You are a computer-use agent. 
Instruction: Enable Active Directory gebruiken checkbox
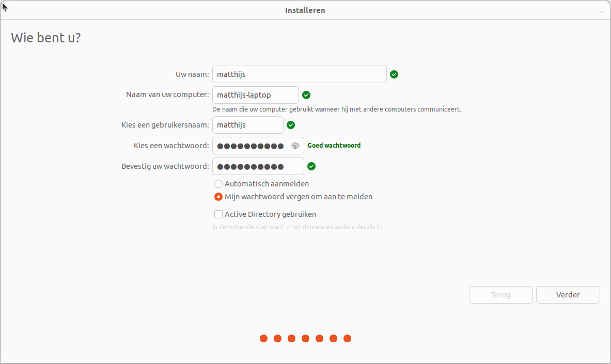[218, 214]
